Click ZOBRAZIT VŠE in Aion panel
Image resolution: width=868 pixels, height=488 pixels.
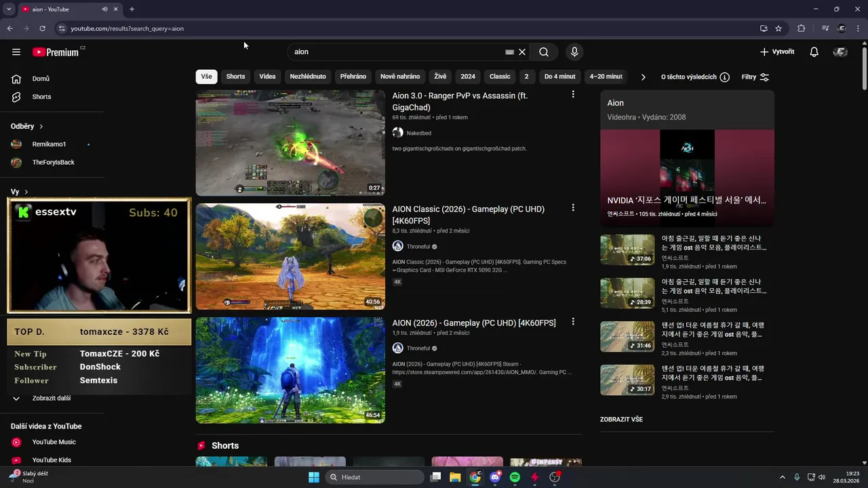pos(621,420)
